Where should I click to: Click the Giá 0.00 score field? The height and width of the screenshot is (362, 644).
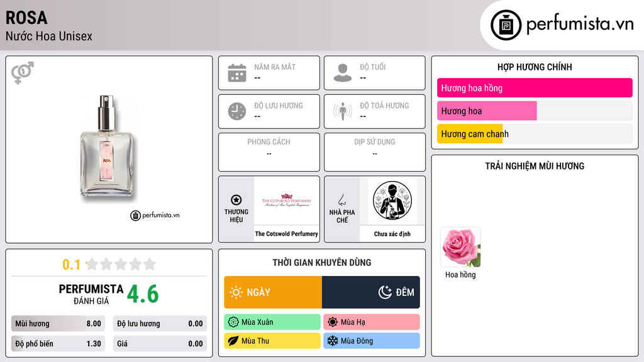(x=160, y=344)
